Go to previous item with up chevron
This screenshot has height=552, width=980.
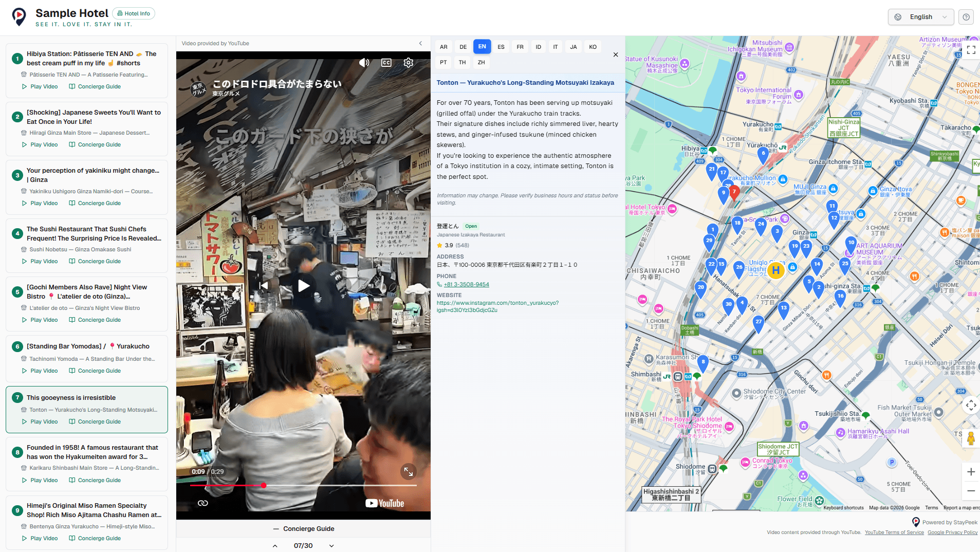(275, 546)
